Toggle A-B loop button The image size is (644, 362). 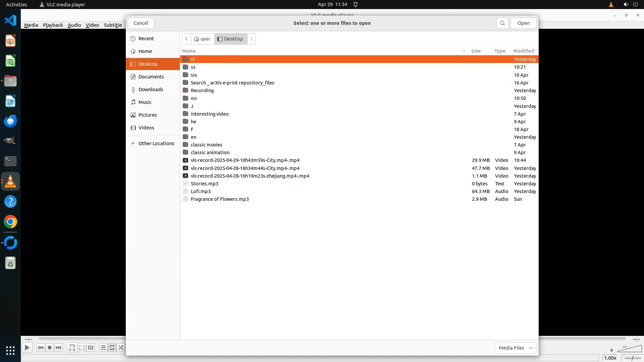[x=72, y=348]
